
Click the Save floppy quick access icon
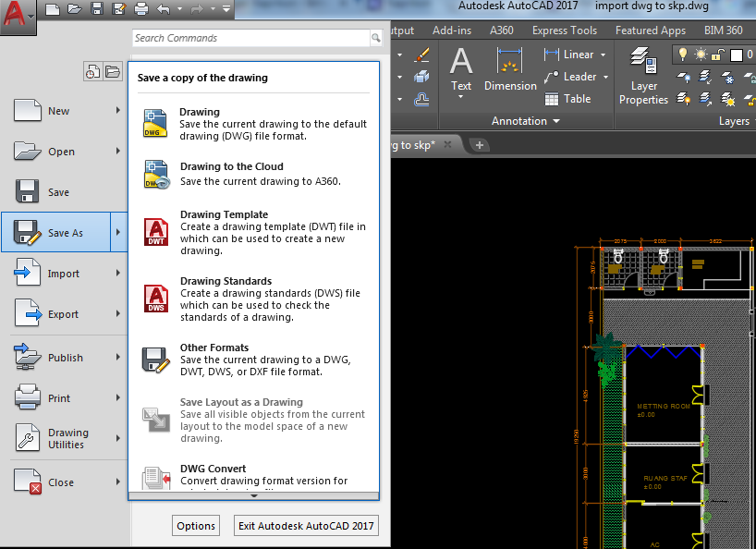click(97, 8)
